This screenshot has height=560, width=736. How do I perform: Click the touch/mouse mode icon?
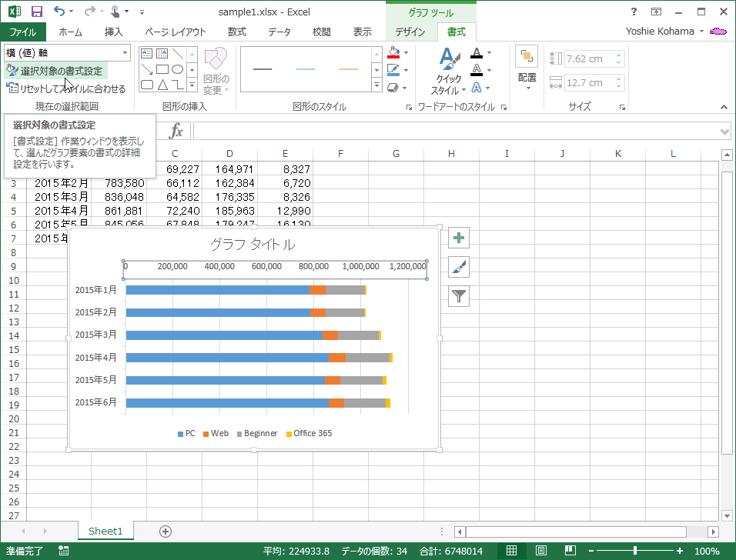click(115, 12)
